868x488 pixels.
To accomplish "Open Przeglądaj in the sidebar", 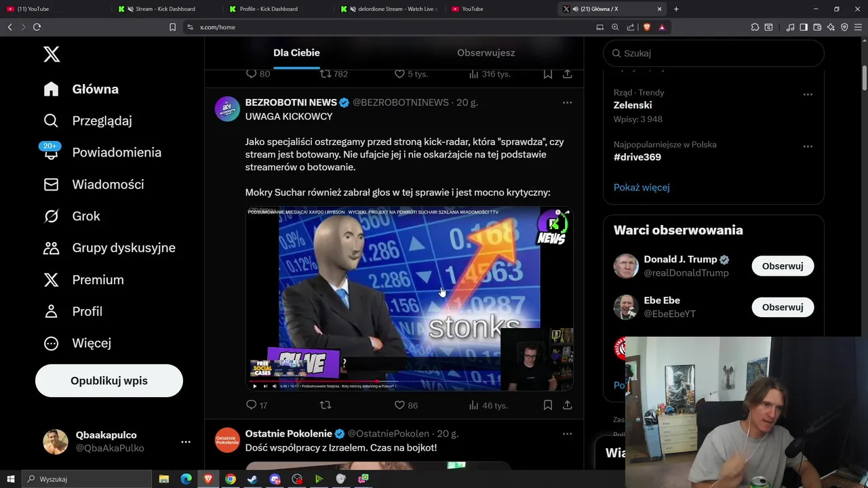I will [x=87, y=121].
